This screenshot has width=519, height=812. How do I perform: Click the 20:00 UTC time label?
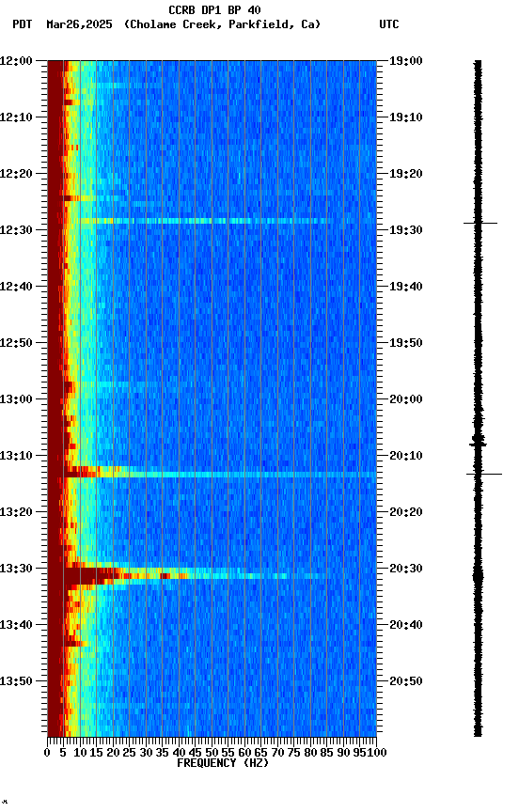pos(406,399)
